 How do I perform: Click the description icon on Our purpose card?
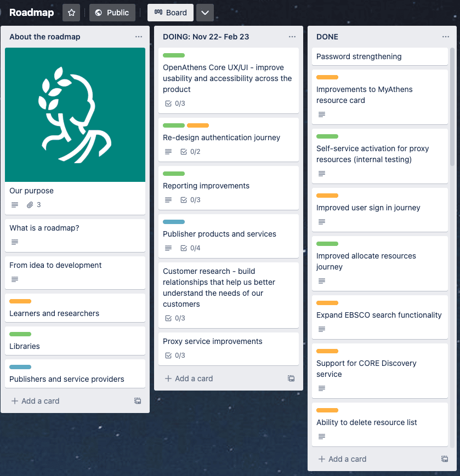15,205
